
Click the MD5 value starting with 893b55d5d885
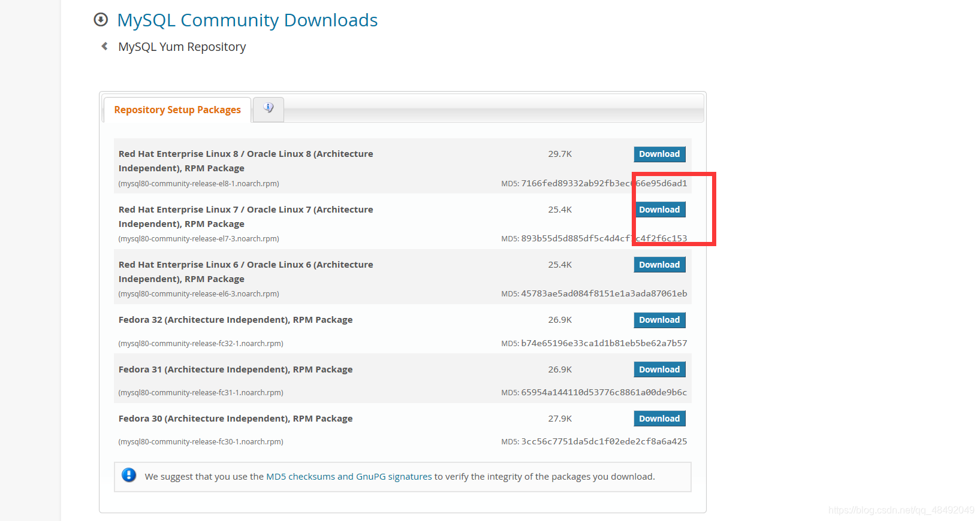[604, 238]
